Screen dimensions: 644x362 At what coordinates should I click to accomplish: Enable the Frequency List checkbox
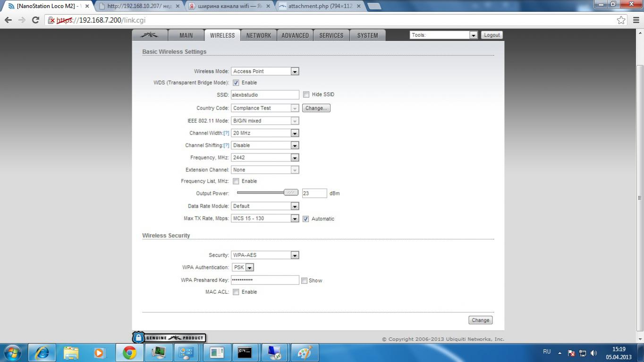click(236, 181)
